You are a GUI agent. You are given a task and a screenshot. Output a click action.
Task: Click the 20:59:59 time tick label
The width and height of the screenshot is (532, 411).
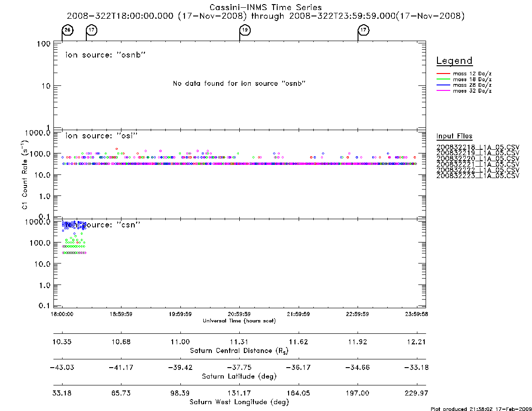(239, 314)
